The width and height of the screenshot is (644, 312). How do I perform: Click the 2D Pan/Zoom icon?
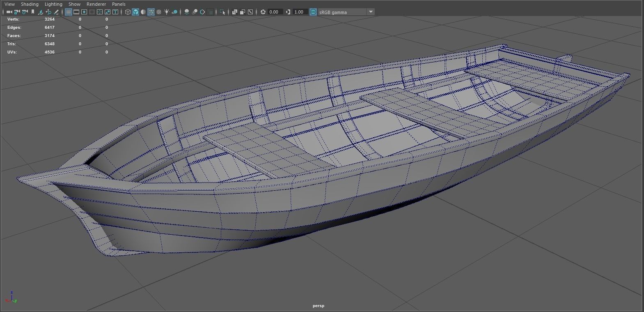(48, 12)
